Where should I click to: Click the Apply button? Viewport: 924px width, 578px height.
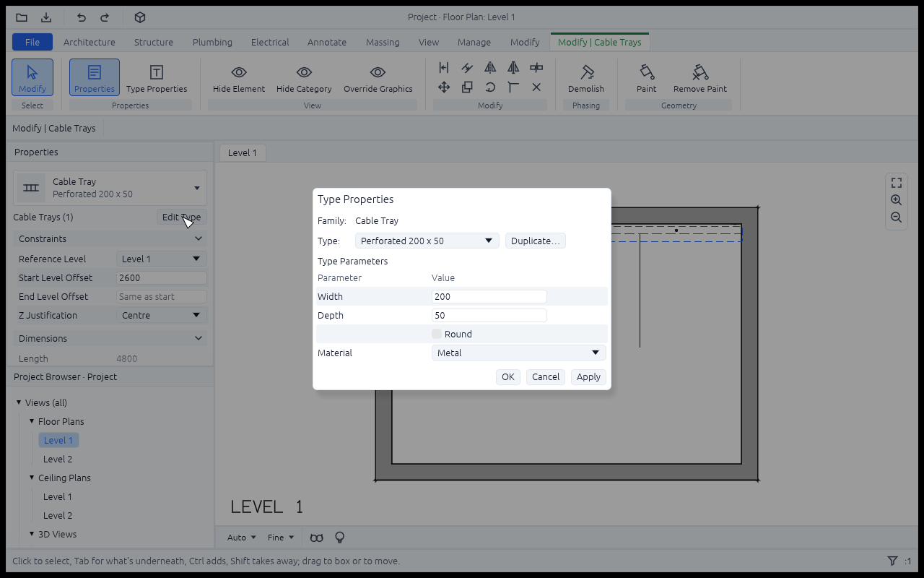click(588, 376)
